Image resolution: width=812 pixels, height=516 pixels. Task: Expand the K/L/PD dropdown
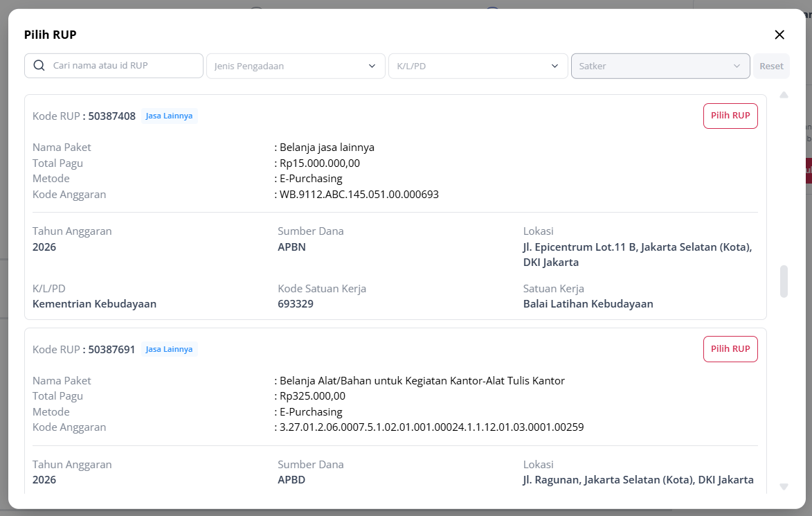pyautogui.click(x=478, y=66)
